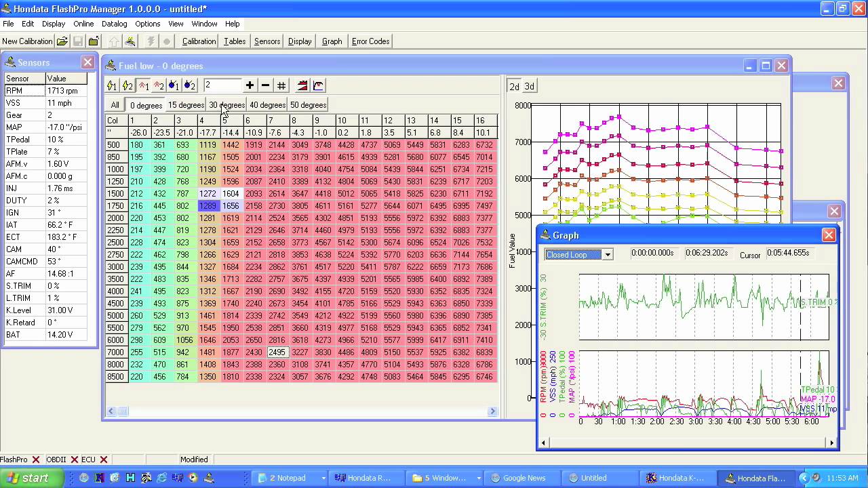
Task: Select the fuel table 2 icon
Action: [x=159, y=85]
